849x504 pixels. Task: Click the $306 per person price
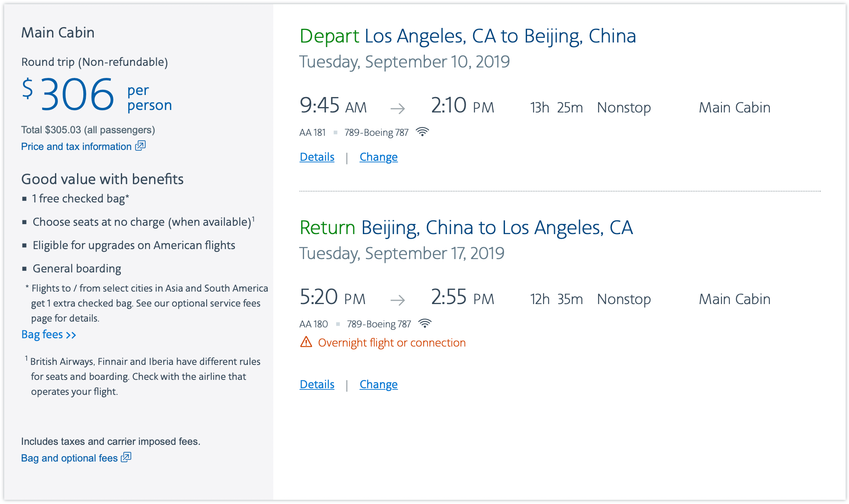(x=78, y=95)
